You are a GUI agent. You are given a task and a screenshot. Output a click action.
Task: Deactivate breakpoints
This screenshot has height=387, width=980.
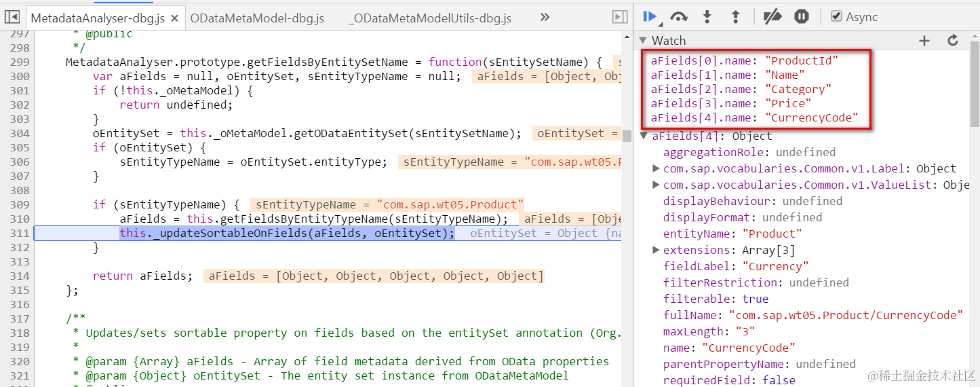772,16
